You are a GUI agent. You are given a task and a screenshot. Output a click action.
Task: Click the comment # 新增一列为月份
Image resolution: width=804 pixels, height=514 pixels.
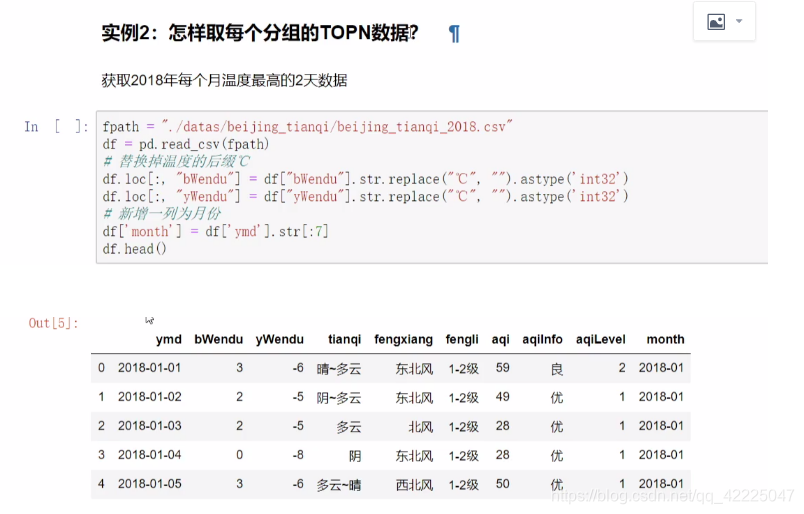[x=163, y=214]
